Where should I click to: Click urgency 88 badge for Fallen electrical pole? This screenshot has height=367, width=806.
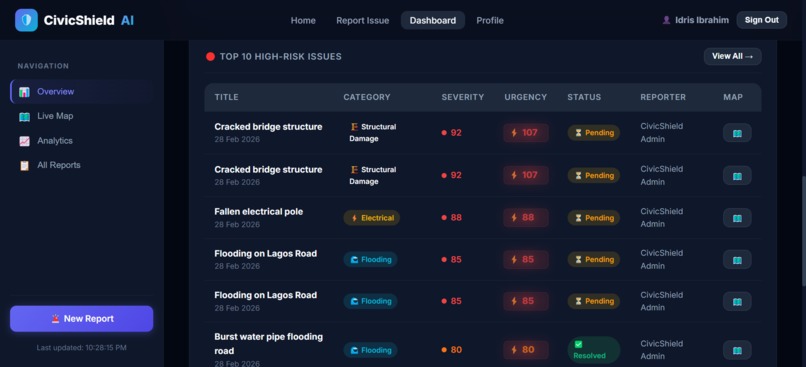(x=526, y=217)
